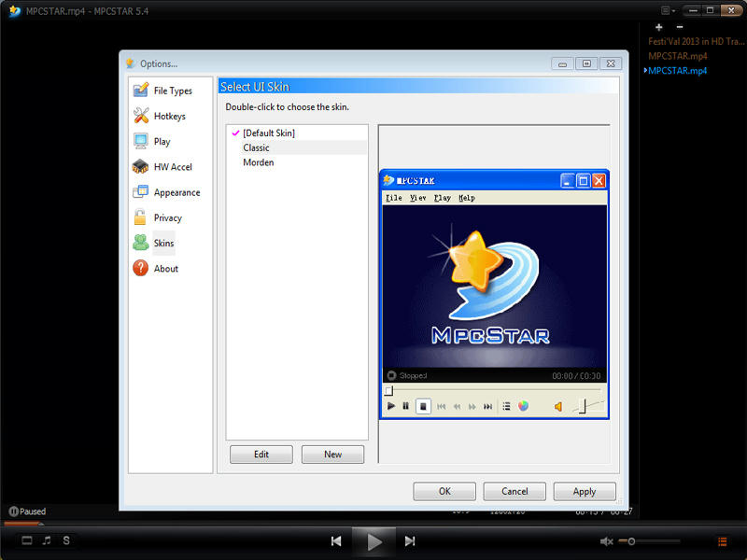
Task: Click the MpcStar skin preview image
Action: pos(495,294)
